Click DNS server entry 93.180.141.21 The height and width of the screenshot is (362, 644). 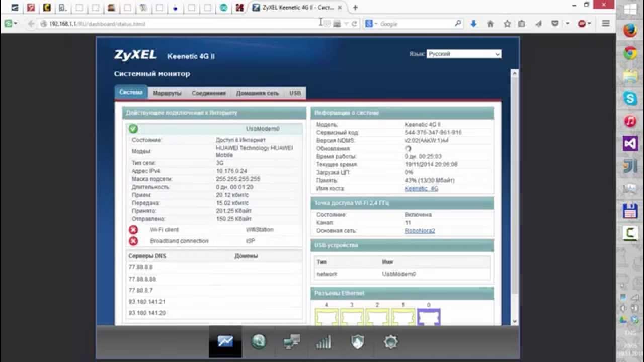[147, 301]
